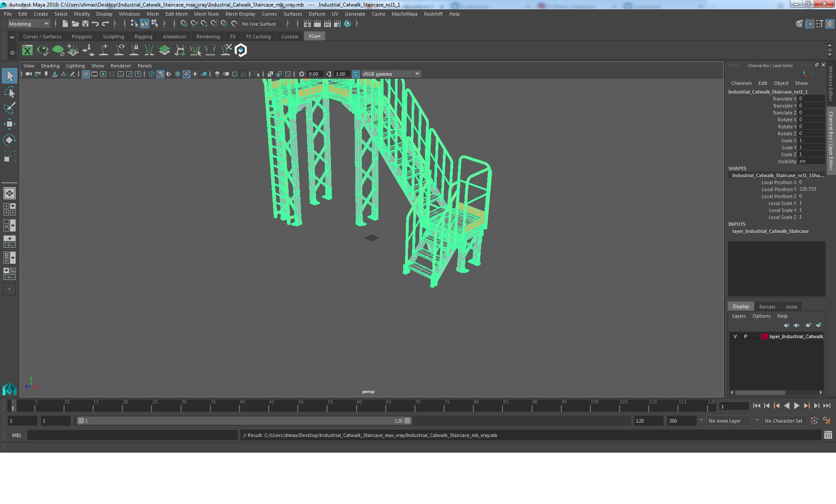
Task: Click create new layer icon
Action: 808,325
